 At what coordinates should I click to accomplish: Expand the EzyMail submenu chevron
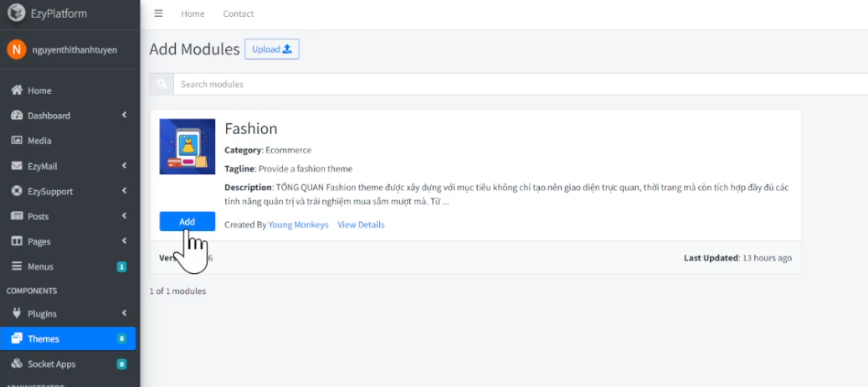coord(124,166)
